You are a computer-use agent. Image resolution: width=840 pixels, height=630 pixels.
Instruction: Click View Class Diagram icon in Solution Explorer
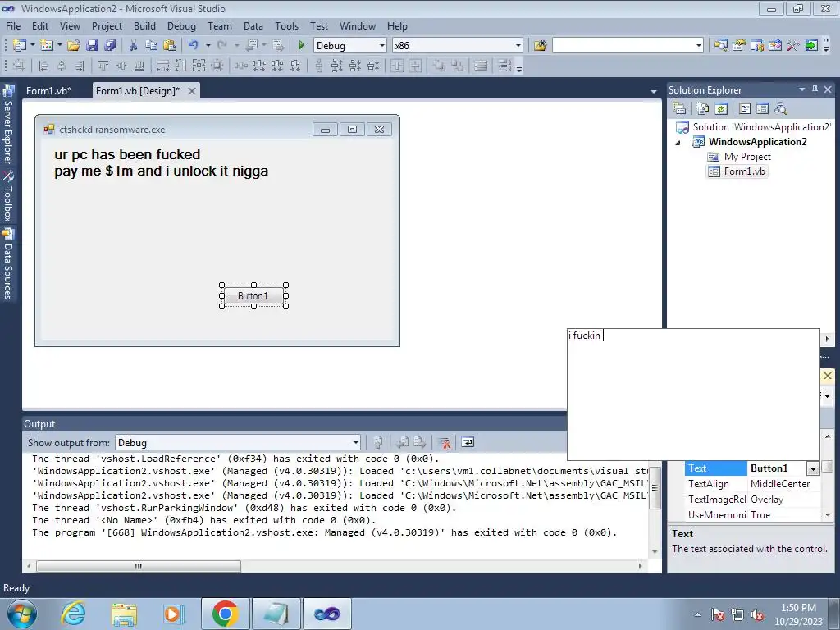click(781, 109)
